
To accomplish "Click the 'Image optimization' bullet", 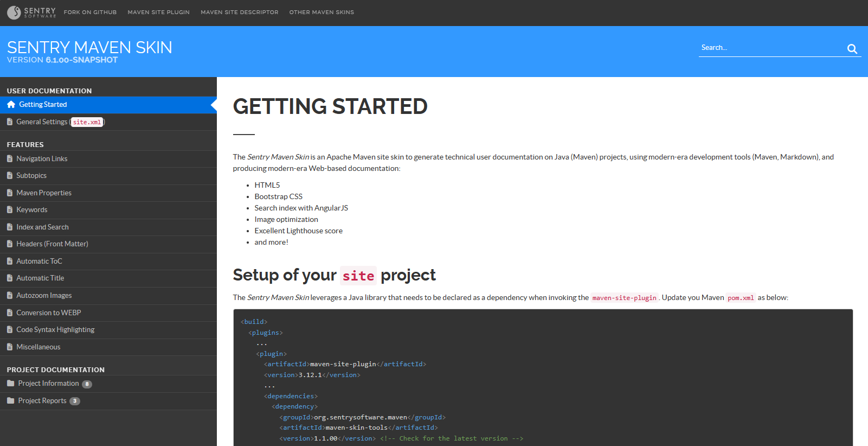I will [x=286, y=220].
